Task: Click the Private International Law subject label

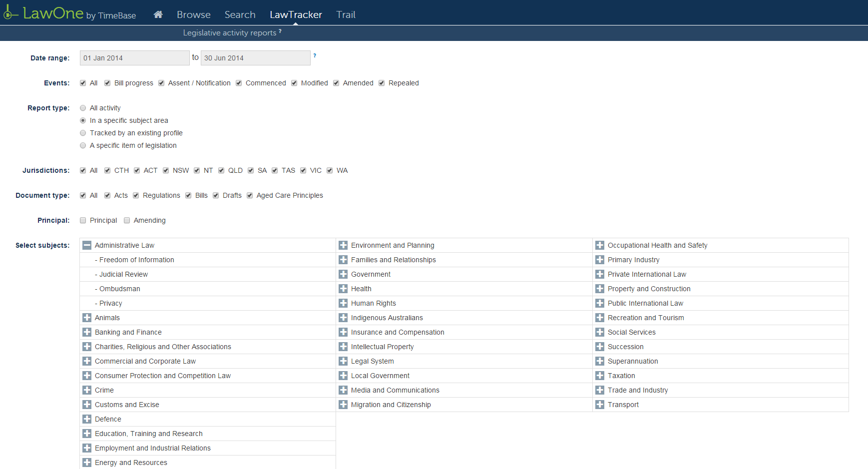Action: [647, 274]
